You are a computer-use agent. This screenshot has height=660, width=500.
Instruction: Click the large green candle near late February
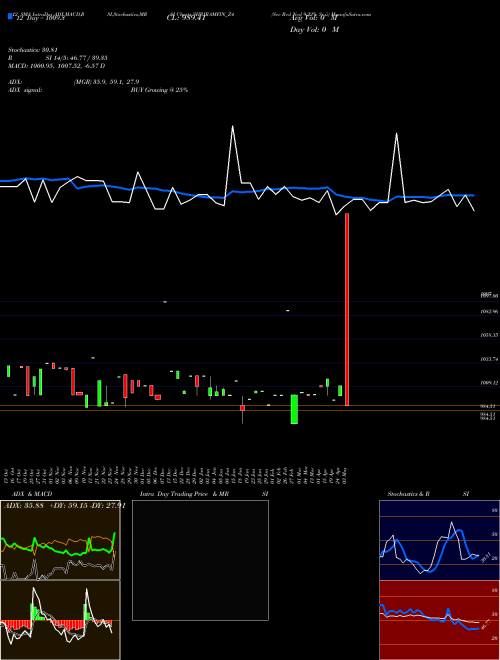[x=294, y=409]
